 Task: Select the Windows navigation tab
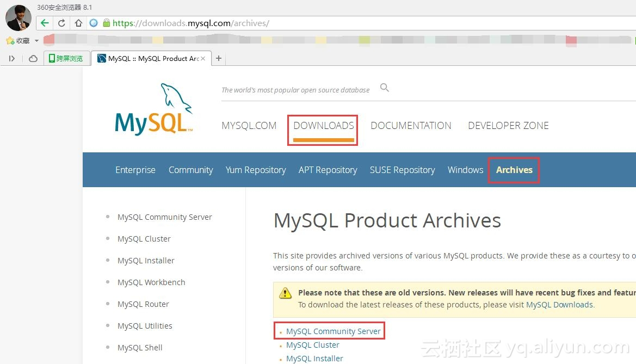(x=465, y=170)
